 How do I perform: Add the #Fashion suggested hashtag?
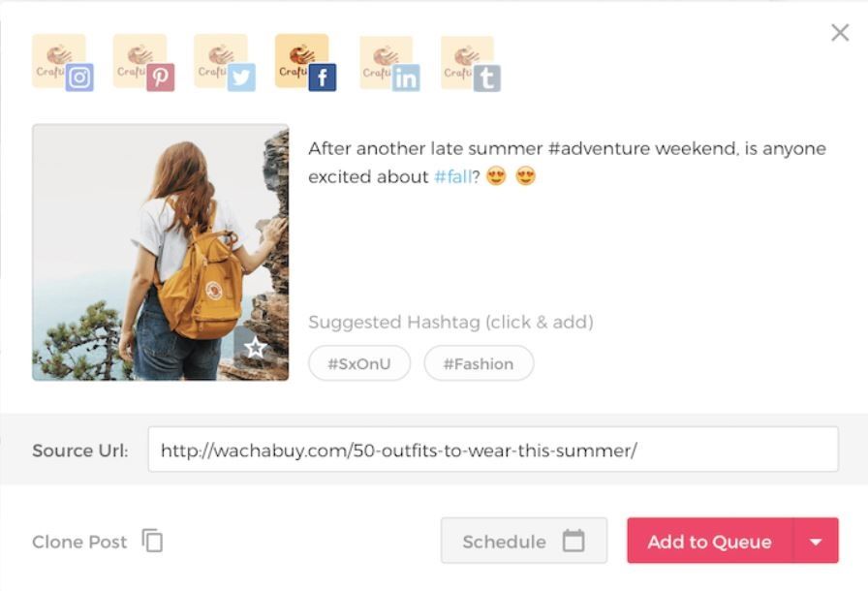pyautogui.click(x=479, y=363)
